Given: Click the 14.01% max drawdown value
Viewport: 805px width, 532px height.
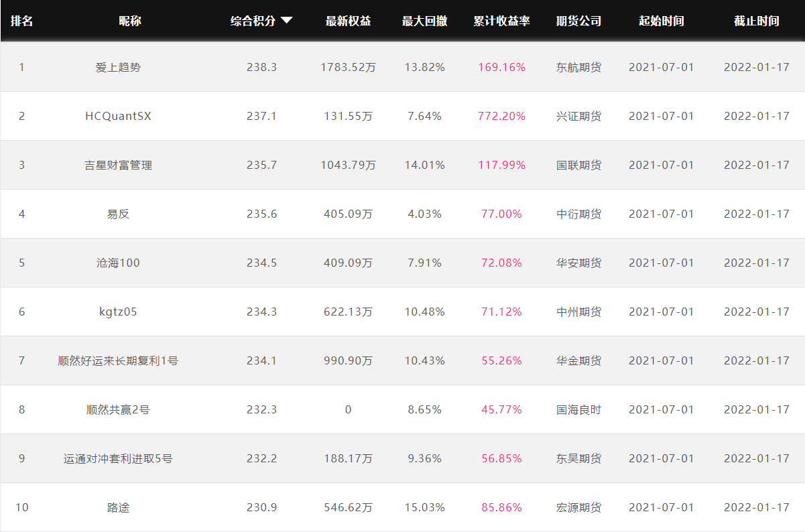Looking at the screenshot, I should pos(424,165).
